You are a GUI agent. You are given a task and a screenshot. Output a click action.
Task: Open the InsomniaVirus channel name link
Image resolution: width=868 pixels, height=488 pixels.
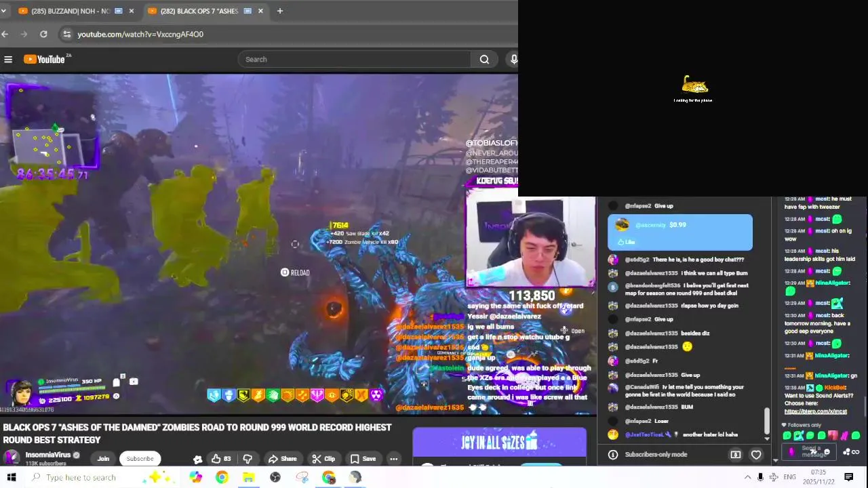[x=48, y=455]
